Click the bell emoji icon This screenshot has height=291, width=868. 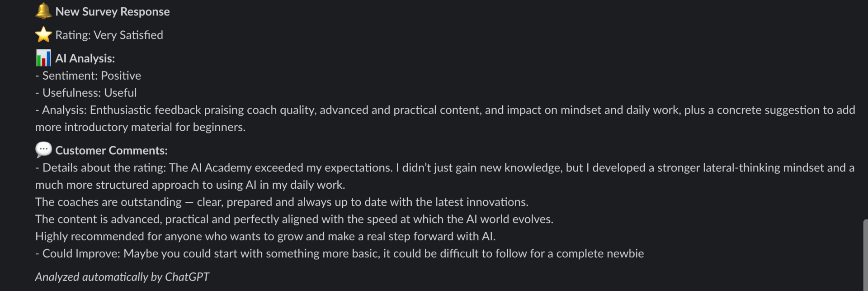pyautogui.click(x=43, y=11)
